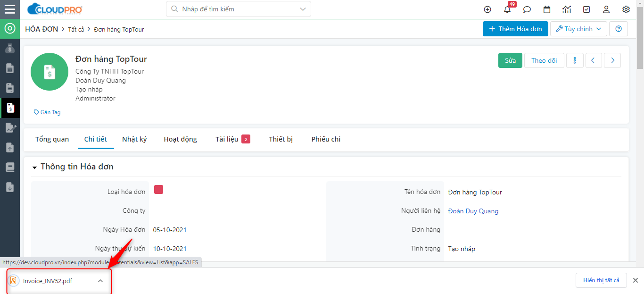Viewport: 644px width, 294px height.
Task: Click the date value 10-10-2021
Action: [x=170, y=249]
